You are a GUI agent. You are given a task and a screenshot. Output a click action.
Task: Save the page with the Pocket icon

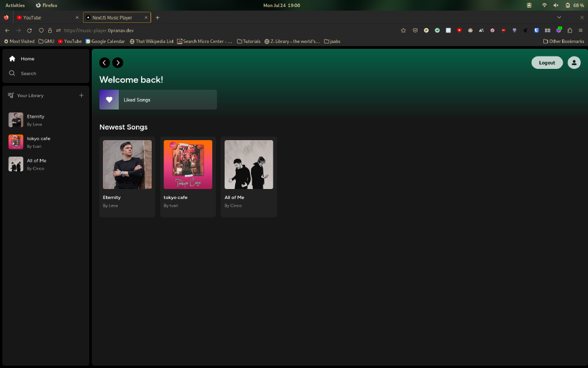tap(415, 30)
